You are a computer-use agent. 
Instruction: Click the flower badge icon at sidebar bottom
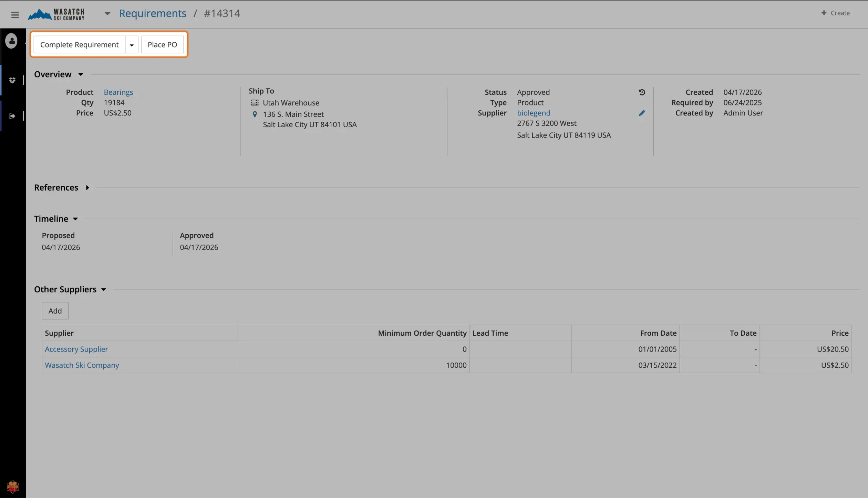(13, 486)
